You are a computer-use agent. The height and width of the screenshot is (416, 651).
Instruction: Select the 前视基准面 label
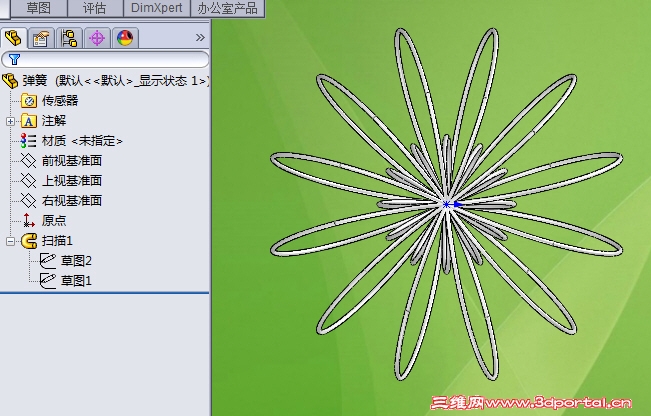(x=72, y=161)
